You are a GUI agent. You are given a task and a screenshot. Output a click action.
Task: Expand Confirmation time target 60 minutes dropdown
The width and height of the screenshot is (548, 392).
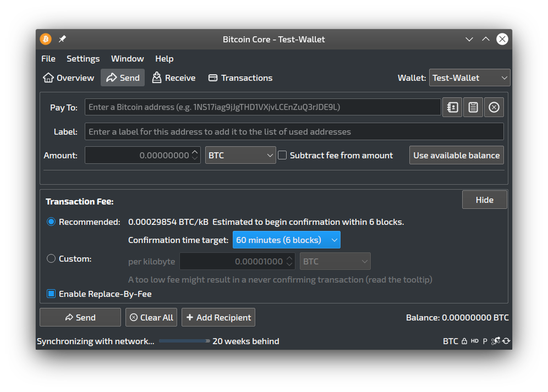pyautogui.click(x=287, y=240)
